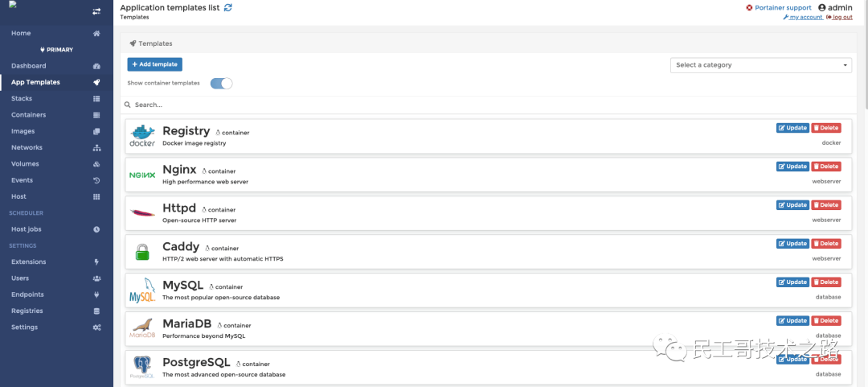This screenshot has height=387, width=868.
Task: Open Volumes from the sidebar menu
Action: coord(25,164)
